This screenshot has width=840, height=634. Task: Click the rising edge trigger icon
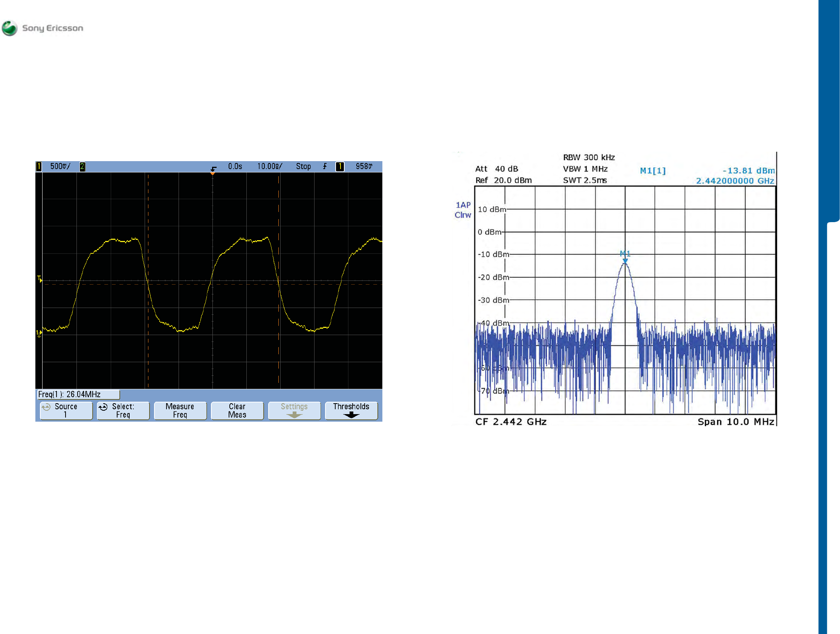325,166
